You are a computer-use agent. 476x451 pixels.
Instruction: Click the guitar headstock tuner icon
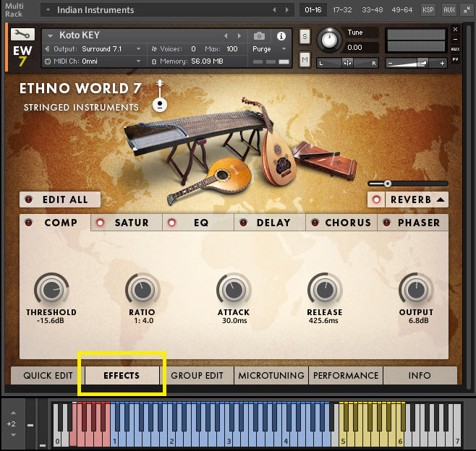tap(160, 96)
